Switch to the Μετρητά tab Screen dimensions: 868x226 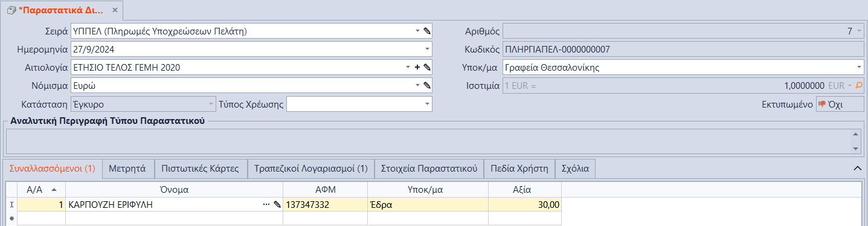pos(127,169)
